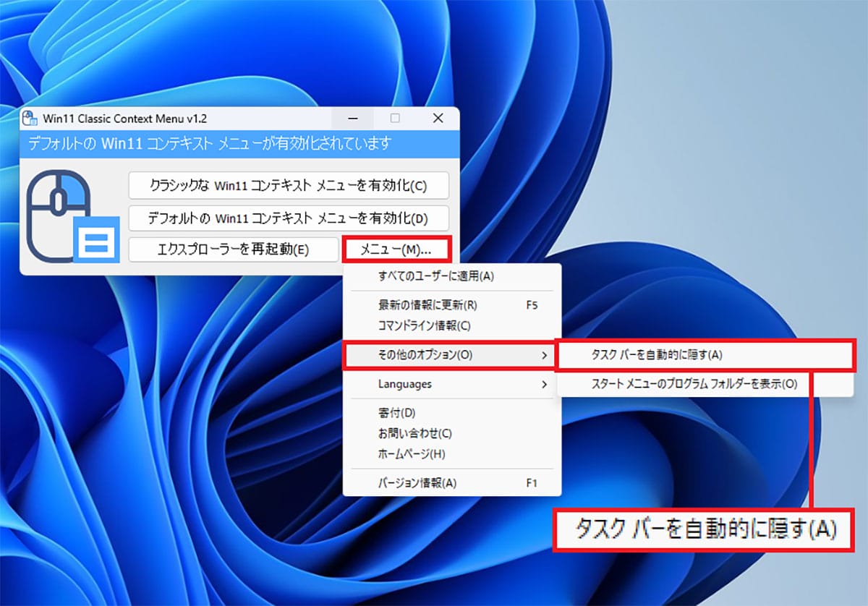Click the Win11 Classic Context Menu v1.2 title
Viewport: 868px width, 606px height.
pyautogui.click(x=124, y=119)
